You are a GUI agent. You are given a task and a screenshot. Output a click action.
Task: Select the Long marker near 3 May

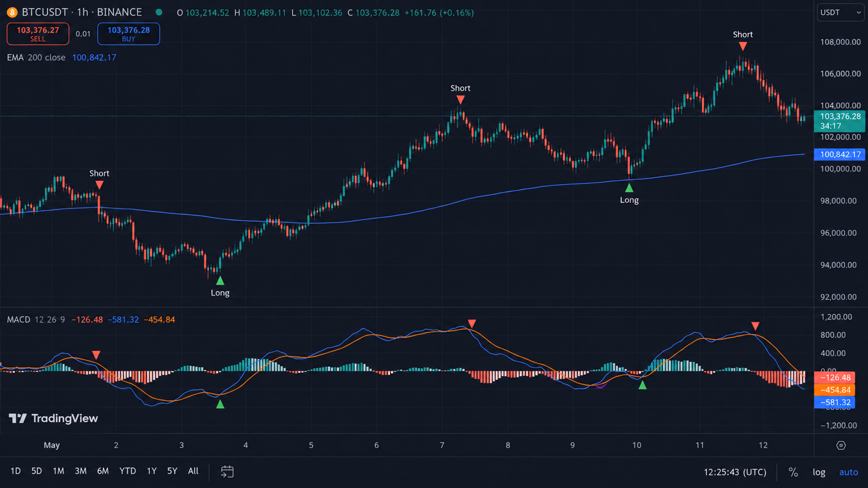point(220,281)
